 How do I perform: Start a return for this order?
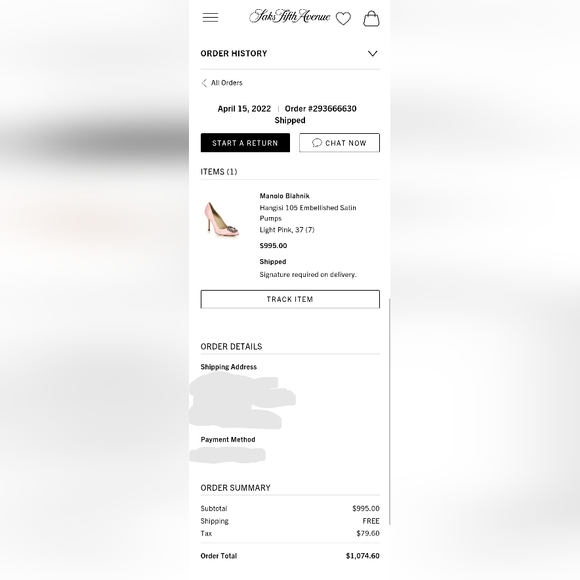pos(245,143)
